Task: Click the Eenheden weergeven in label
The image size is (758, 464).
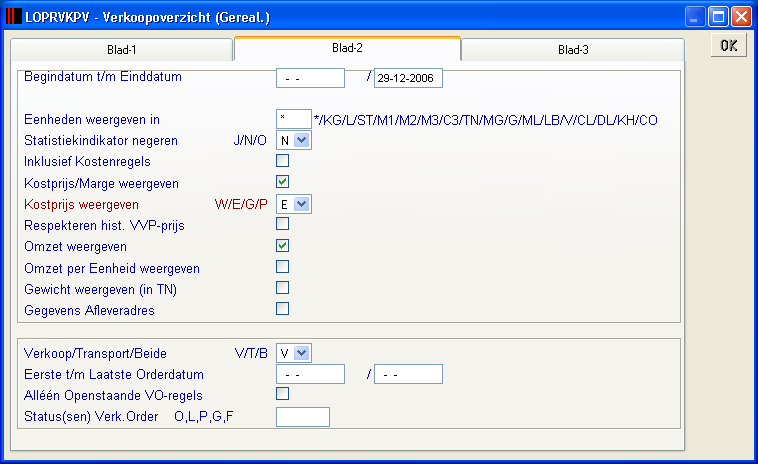Action: pos(92,120)
